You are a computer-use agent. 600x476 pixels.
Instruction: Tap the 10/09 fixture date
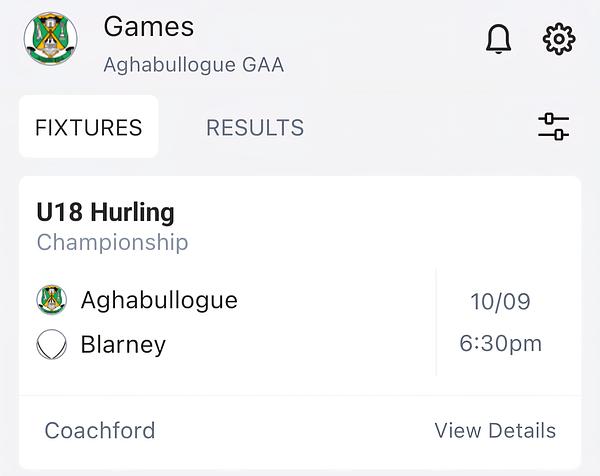[x=500, y=302]
